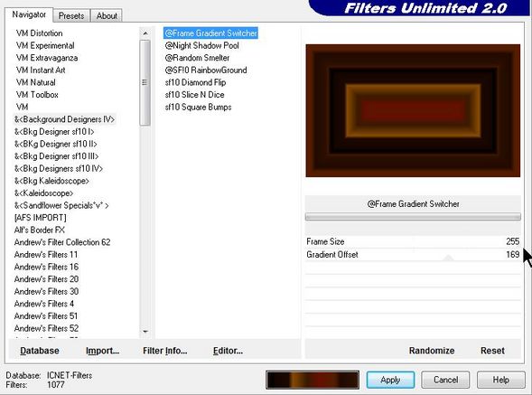Click the Apply button
This screenshot has width=532, height=395.
click(x=390, y=380)
